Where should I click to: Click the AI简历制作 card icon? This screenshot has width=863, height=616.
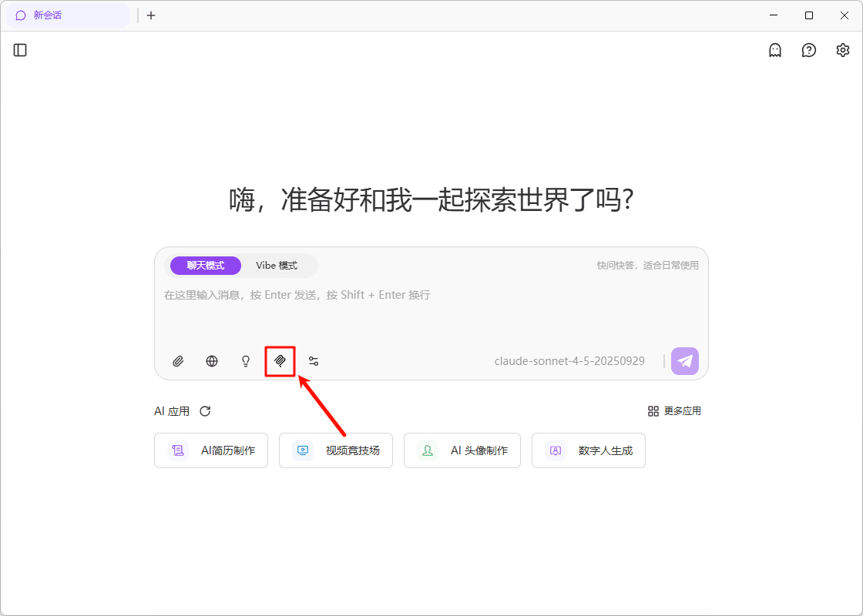178,450
